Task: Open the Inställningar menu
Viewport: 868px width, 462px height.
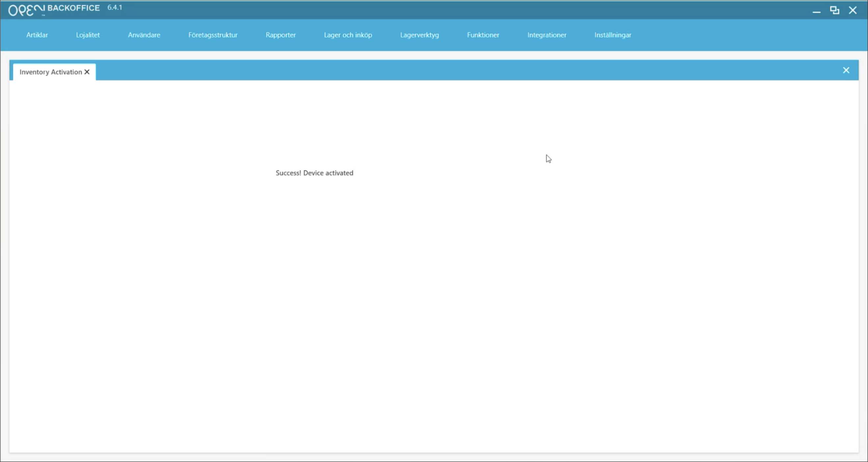Action: click(612, 35)
